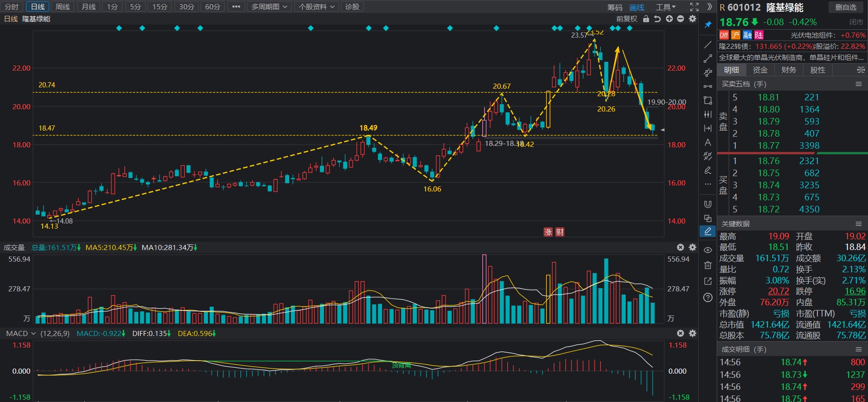Viewport: 868px width, 402px height.
Task: Zoom in chart with plus icon
Action: (x=669, y=19)
